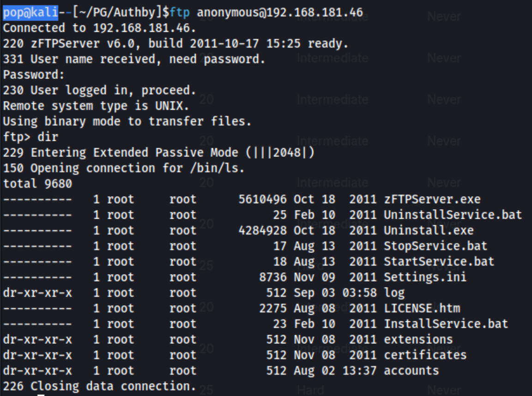Click the Uninstall.exe filename
Screen dimensions: 532x396
coord(429,230)
